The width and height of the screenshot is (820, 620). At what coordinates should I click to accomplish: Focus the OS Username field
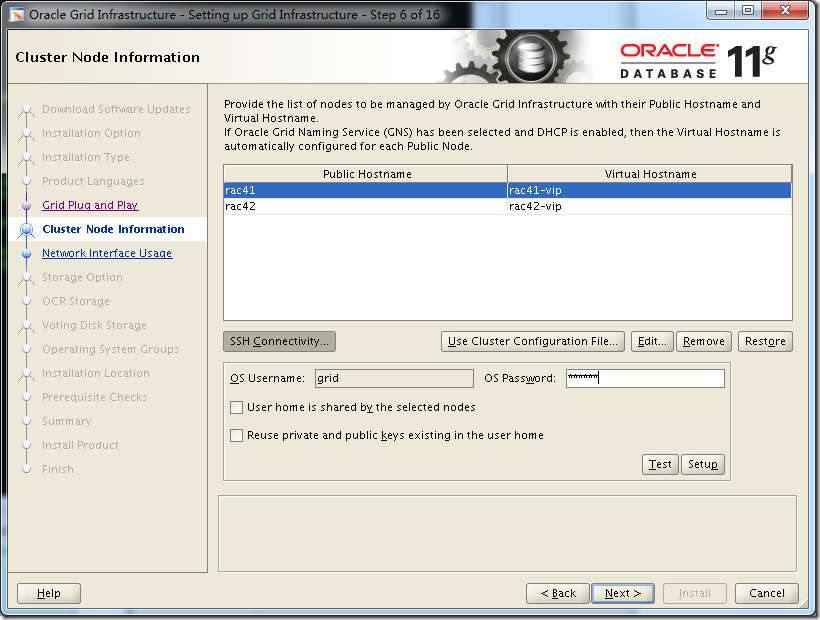tap(394, 378)
